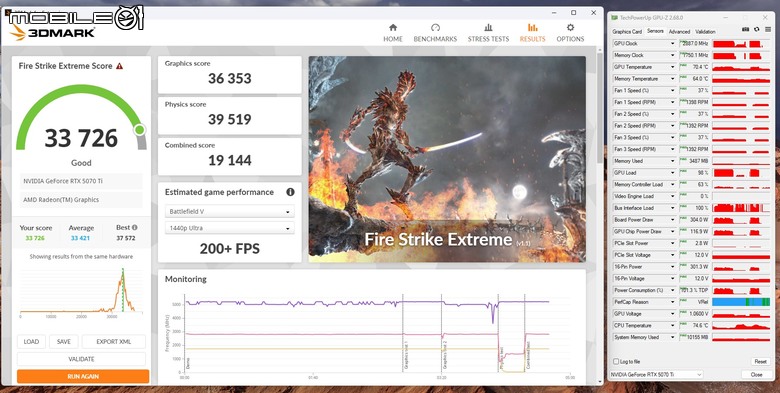Click the score distribution histogram

coord(81,291)
